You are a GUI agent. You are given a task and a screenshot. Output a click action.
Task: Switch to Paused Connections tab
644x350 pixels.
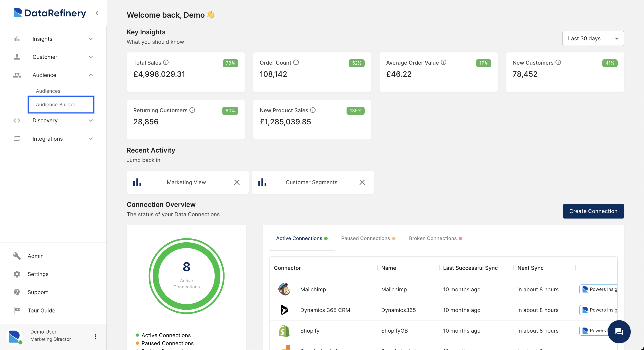coord(368,238)
